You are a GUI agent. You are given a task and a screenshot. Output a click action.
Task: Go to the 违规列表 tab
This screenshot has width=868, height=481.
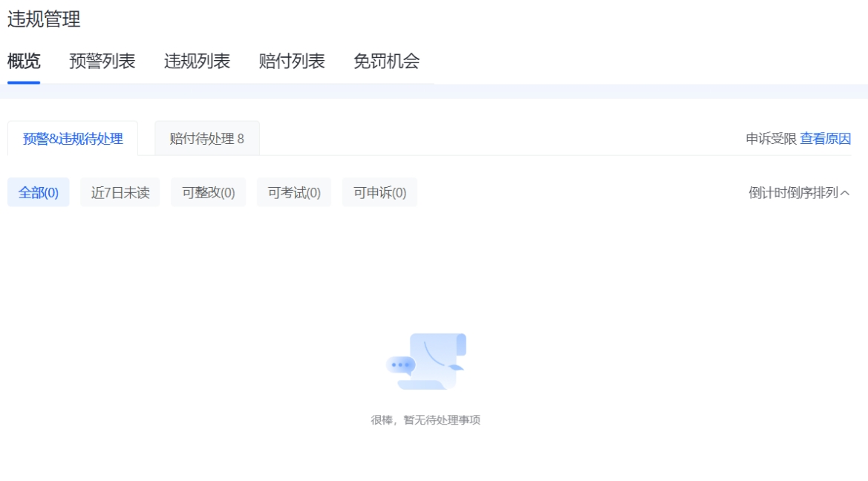[x=197, y=62]
